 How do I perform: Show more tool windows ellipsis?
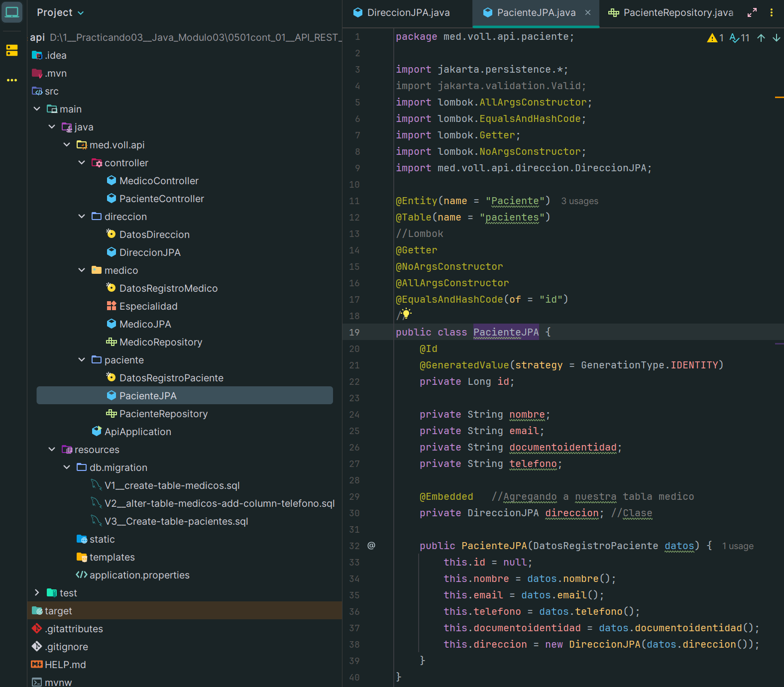click(x=12, y=80)
